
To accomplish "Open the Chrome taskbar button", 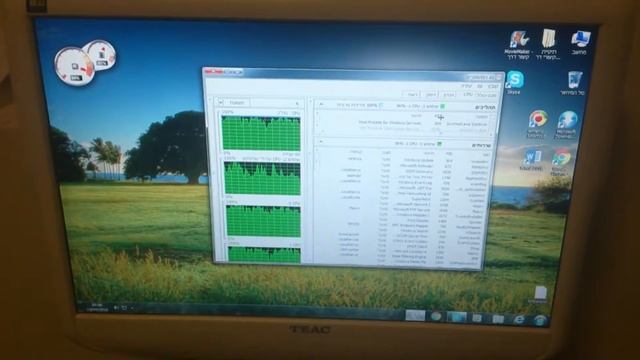I will coord(436,316).
